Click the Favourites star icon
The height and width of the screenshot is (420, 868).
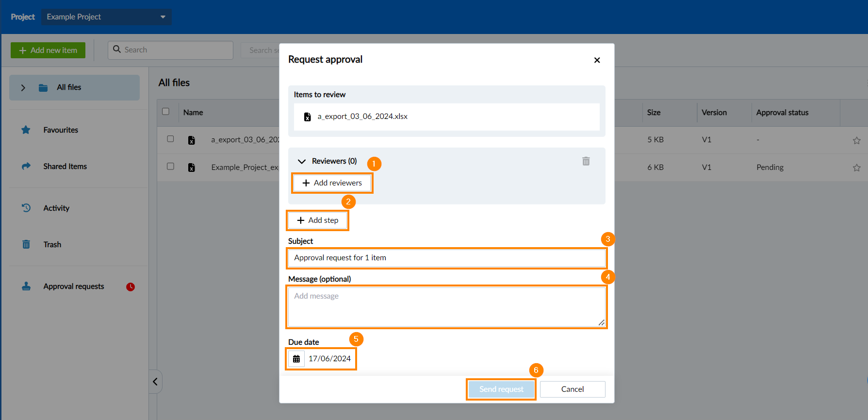[26, 130]
